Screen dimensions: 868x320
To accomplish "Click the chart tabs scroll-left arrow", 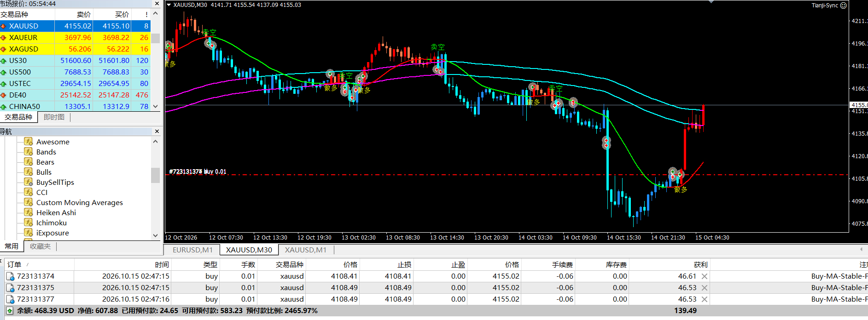I will 861,249.
